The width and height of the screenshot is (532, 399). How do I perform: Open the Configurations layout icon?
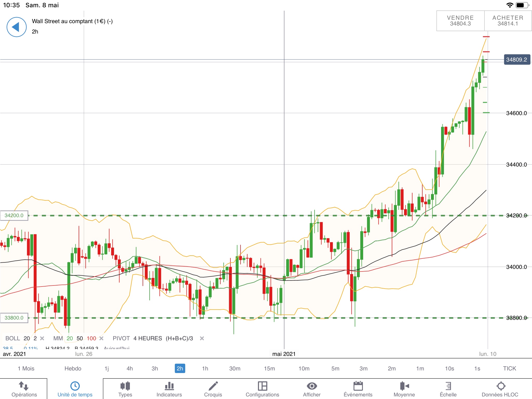[x=262, y=386]
